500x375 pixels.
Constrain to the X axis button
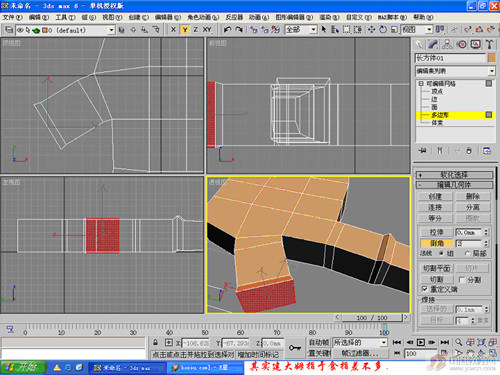coord(173,30)
